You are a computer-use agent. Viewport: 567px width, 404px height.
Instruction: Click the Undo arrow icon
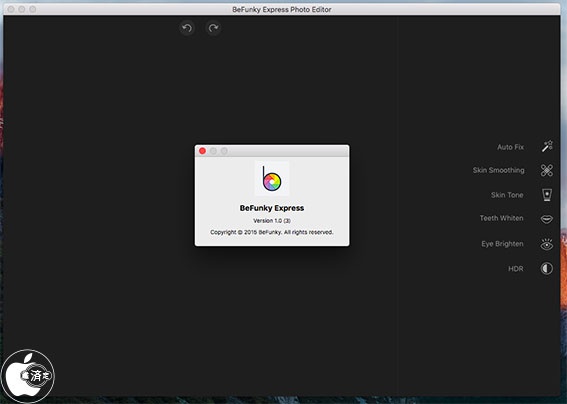(187, 28)
